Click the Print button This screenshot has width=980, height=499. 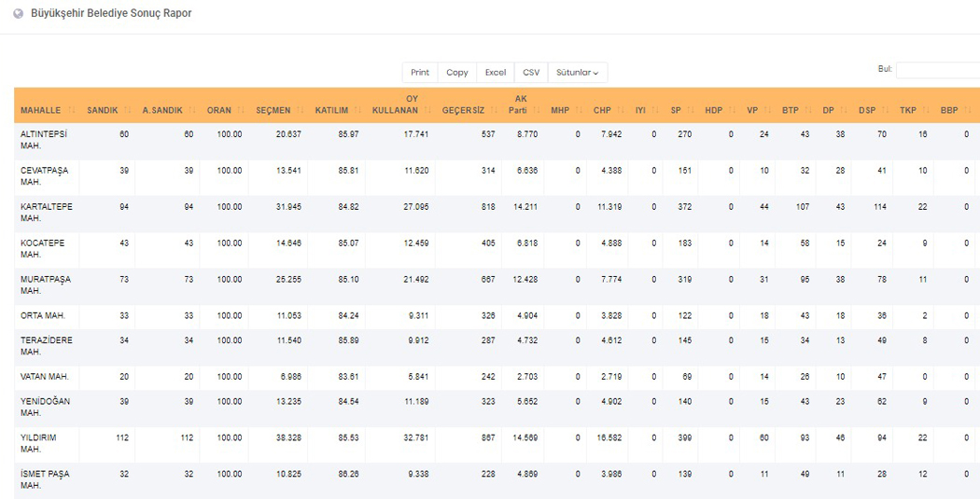pyautogui.click(x=420, y=73)
